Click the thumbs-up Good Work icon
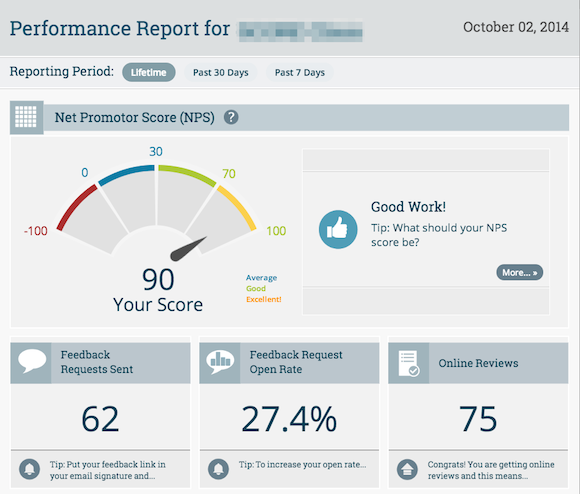This screenshot has width=580, height=494. click(x=338, y=229)
